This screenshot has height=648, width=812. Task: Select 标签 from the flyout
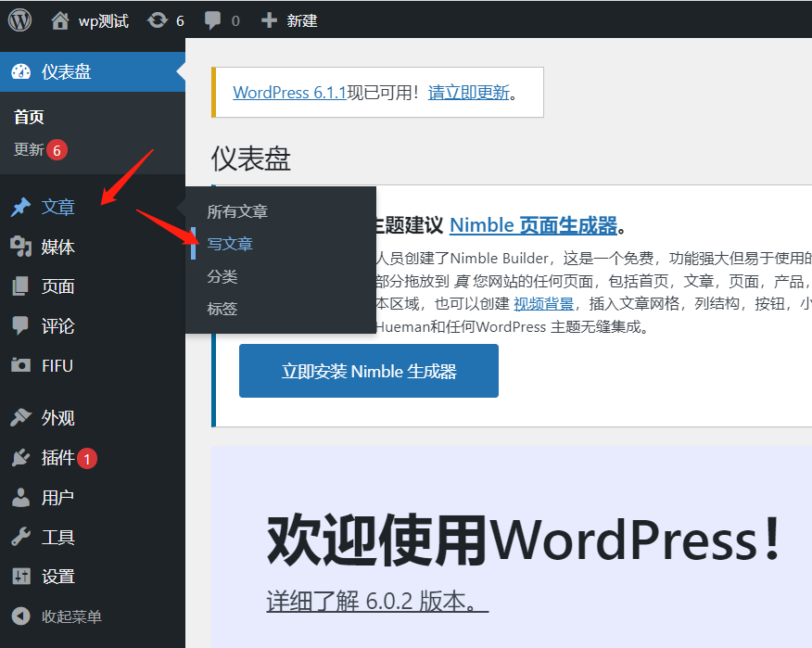pyautogui.click(x=222, y=309)
